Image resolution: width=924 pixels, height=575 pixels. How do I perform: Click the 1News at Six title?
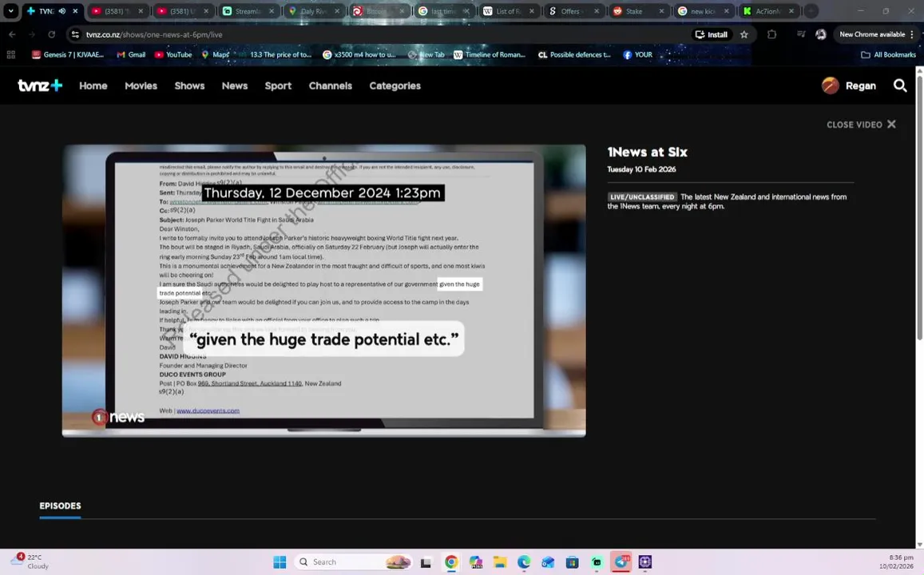(x=647, y=152)
